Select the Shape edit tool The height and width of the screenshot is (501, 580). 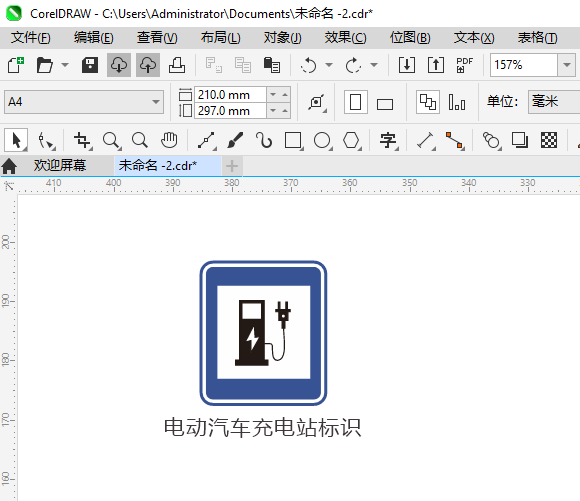coord(46,141)
